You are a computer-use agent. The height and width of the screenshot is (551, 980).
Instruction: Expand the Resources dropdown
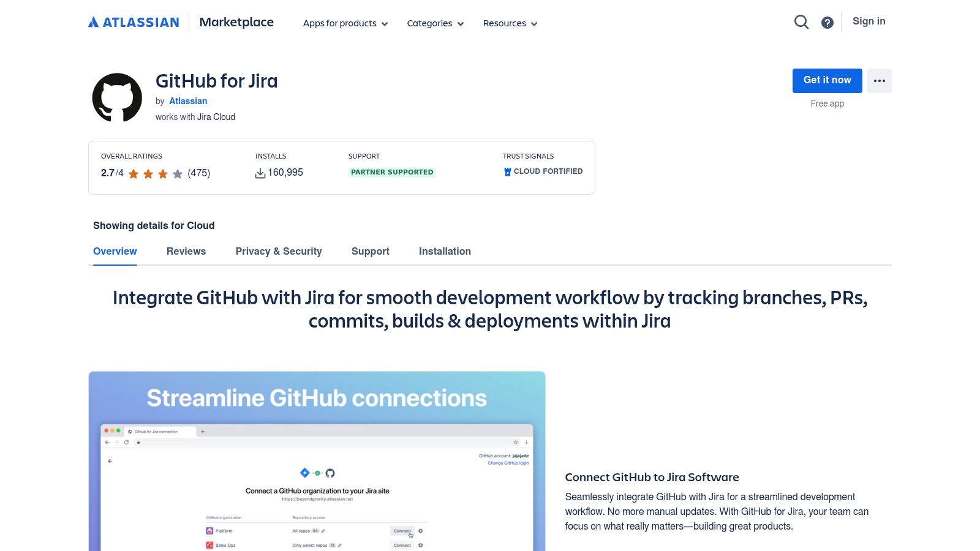pyautogui.click(x=510, y=23)
